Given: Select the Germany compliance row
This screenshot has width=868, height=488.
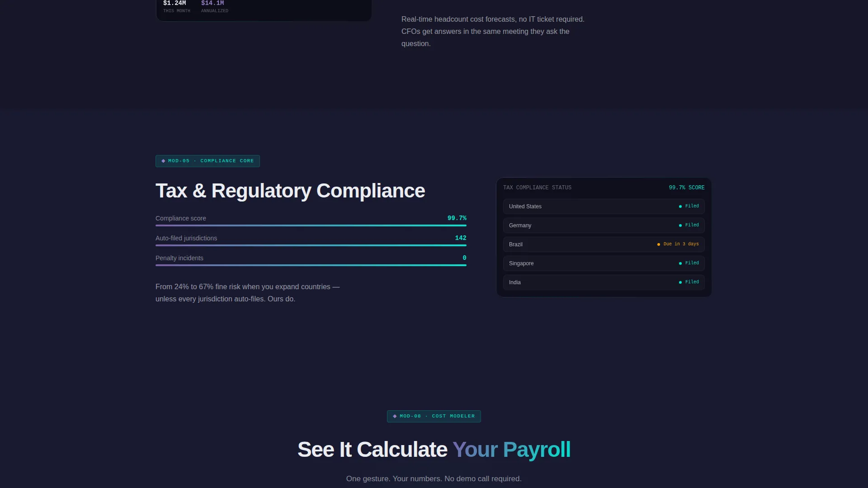Looking at the screenshot, I should (604, 225).
